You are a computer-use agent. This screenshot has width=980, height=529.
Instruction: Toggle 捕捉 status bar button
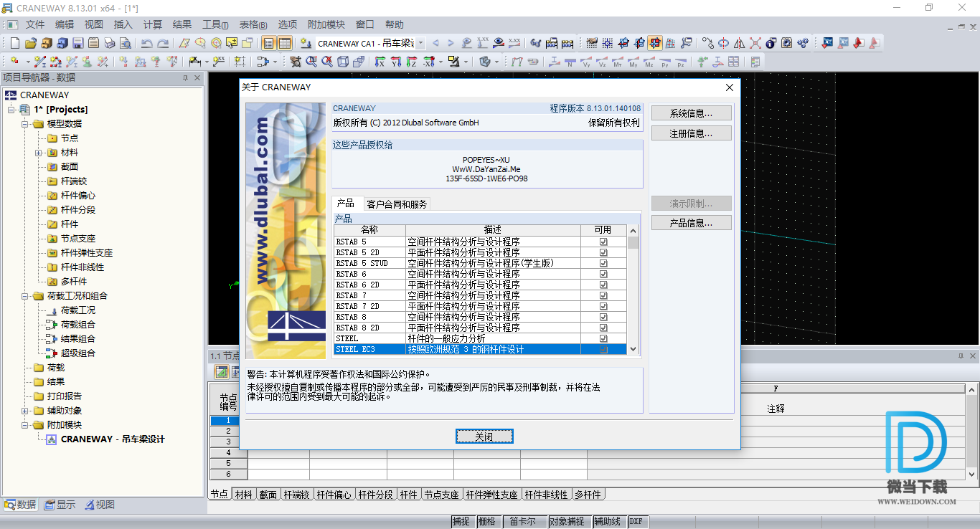click(461, 522)
